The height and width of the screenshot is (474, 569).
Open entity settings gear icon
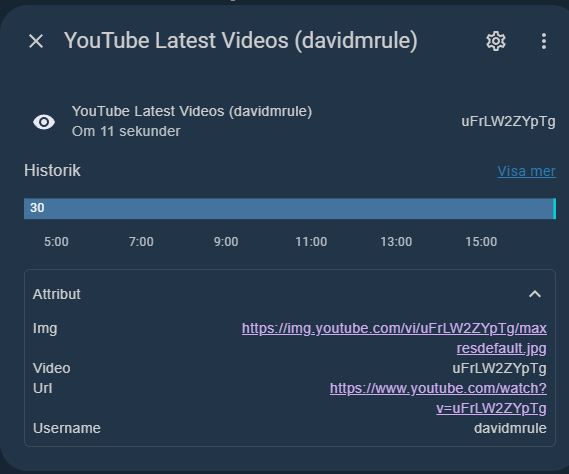coord(496,41)
